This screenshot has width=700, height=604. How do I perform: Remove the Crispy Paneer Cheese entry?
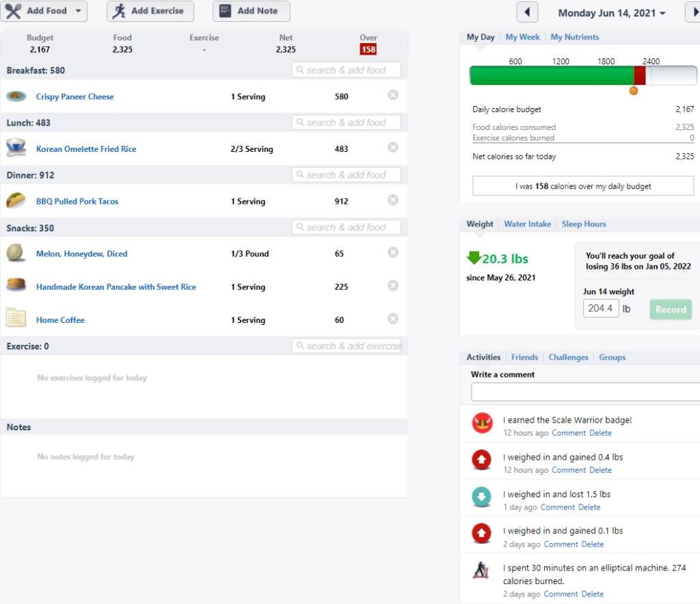click(x=393, y=95)
